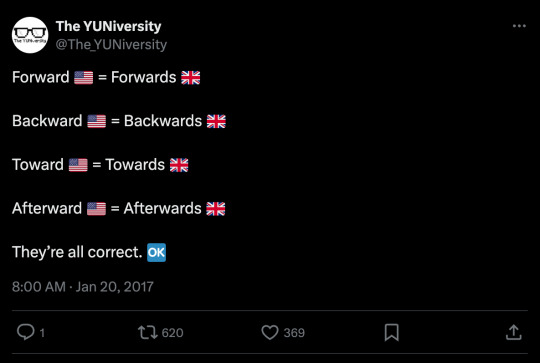Click The YUNiversity profile avatar
Screen dimensions: 540x363
(x=30, y=35)
